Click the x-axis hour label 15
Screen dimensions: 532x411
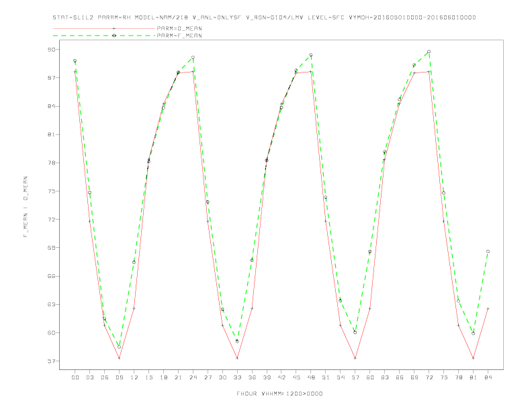148,377
